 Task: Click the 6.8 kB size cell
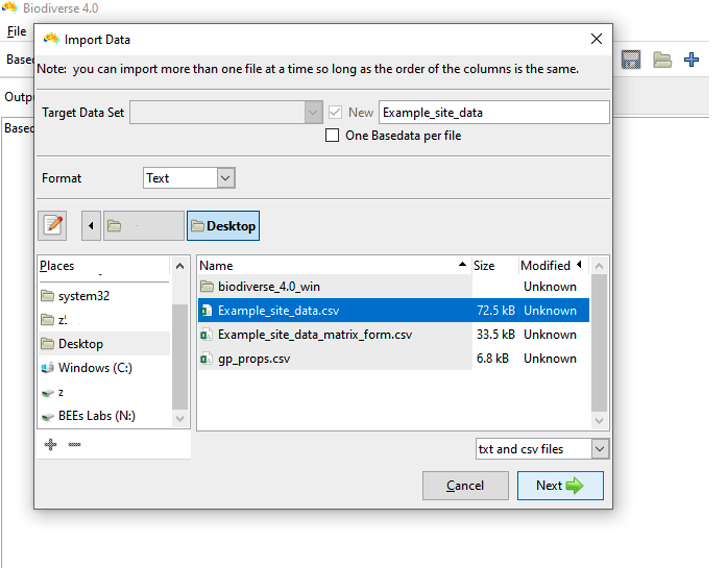495,358
